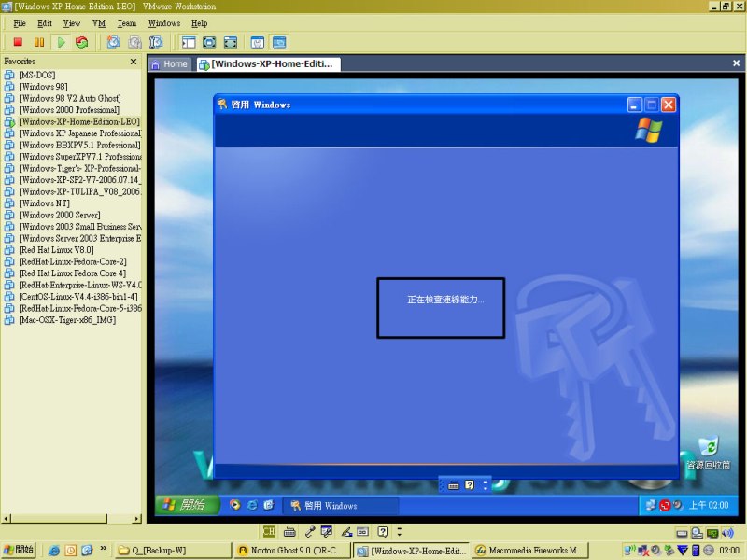Select [Windows-XP-SP2-V7-2006.07.14] favorite
Image resolution: width=747 pixels, height=560 pixels.
80,180
